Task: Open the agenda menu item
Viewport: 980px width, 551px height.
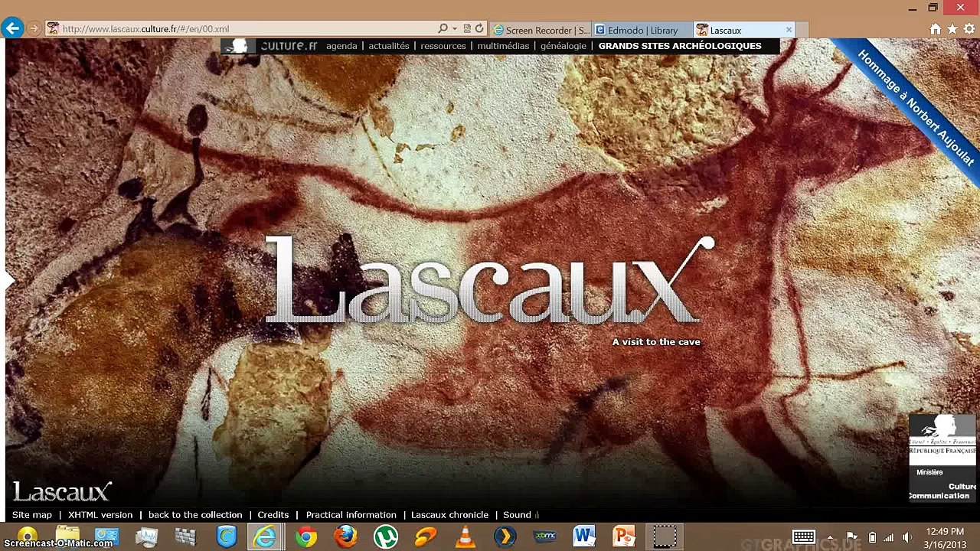Action: tap(341, 46)
